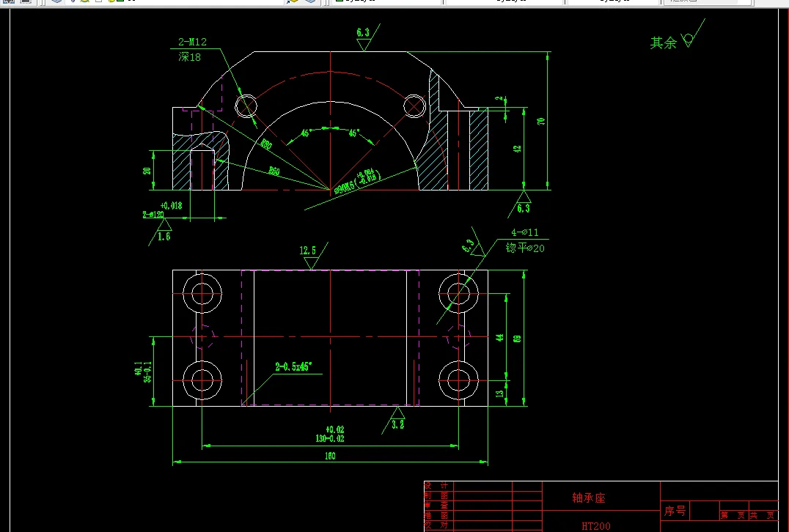Click the 160 overall length dimension

[330, 456]
